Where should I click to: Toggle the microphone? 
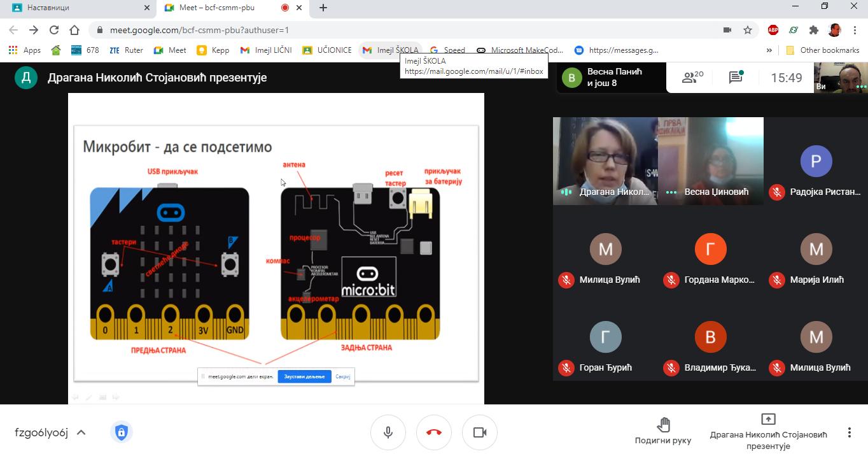[388, 432]
